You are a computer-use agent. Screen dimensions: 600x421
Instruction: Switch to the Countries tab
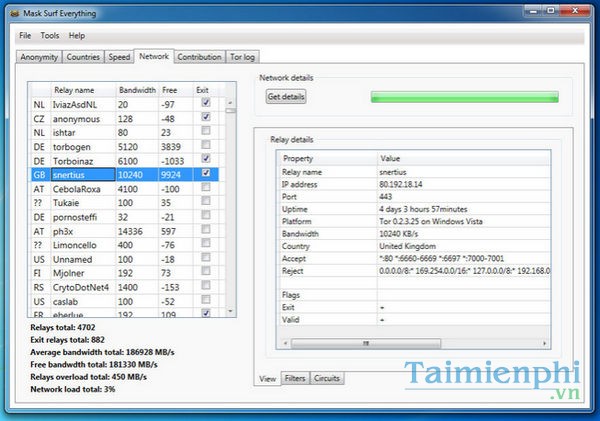85,57
